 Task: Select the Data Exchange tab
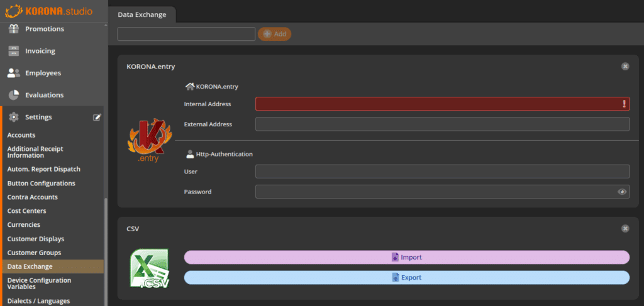coord(142,14)
